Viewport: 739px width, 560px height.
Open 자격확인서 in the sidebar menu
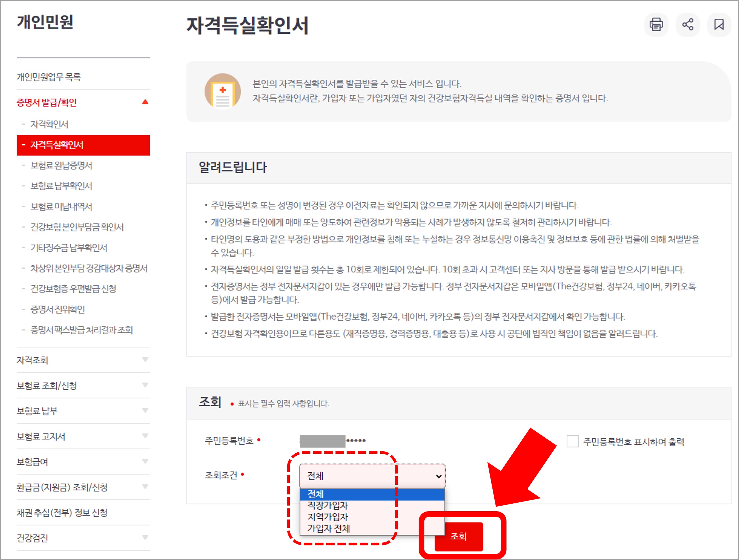click(x=49, y=124)
